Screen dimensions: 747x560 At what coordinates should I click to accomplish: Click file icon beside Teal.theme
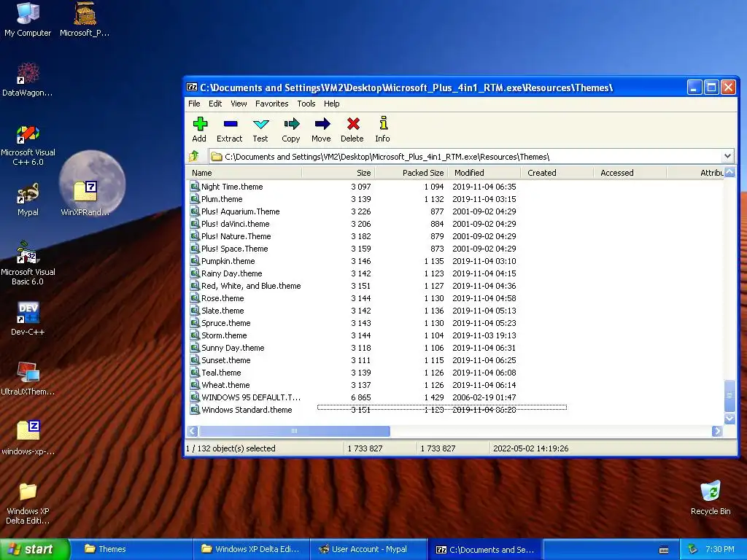(x=195, y=372)
